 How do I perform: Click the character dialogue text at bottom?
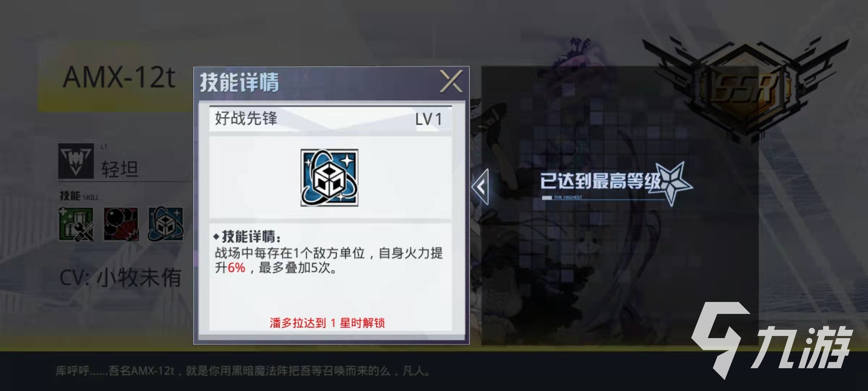243,371
